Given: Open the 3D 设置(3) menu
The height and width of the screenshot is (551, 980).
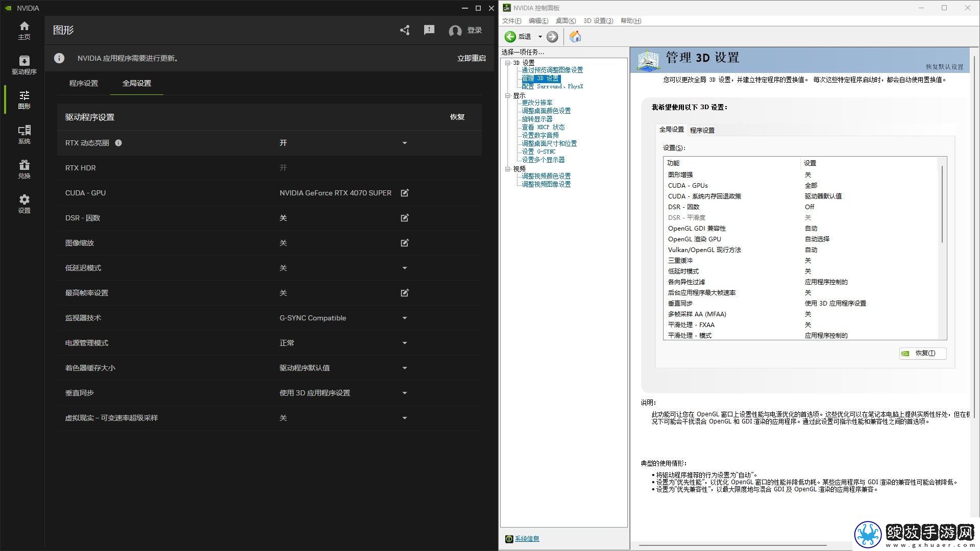Looking at the screenshot, I should [x=598, y=21].
